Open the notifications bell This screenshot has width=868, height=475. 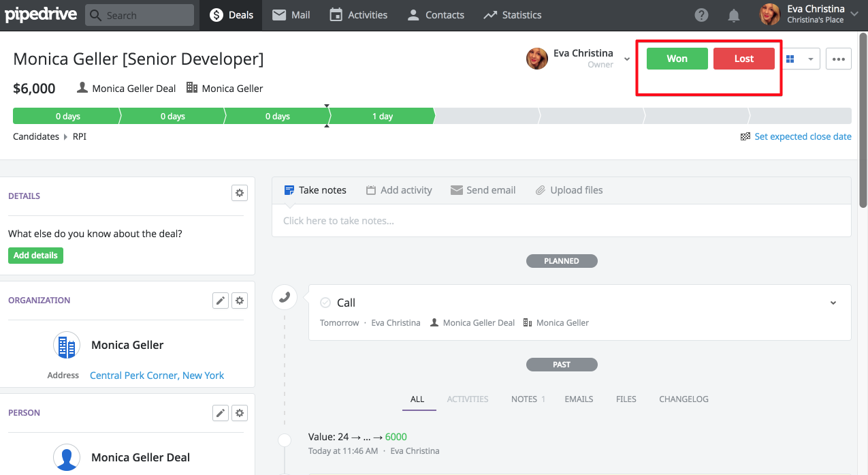pyautogui.click(x=734, y=15)
